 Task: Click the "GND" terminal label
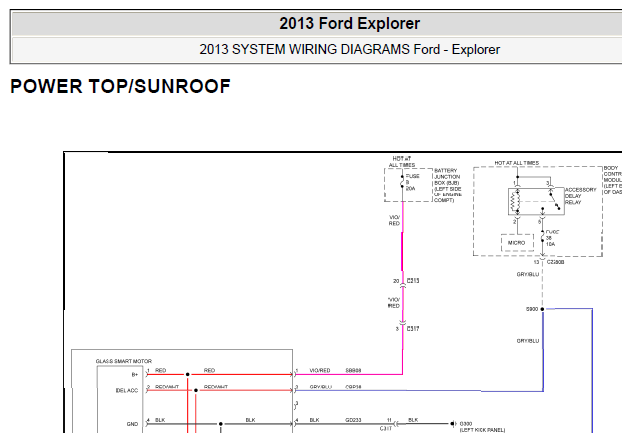pyautogui.click(x=132, y=424)
